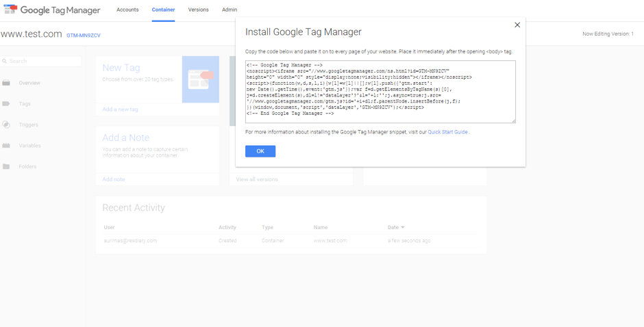Click the Recent Activity heading
The height and width of the screenshot is (327, 644).
(134, 207)
